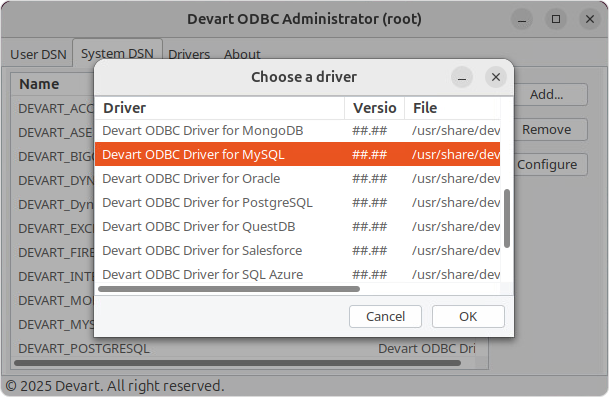Image resolution: width=609 pixels, height=397 pixels.
Task: Open the About tab
Action: tap(242, 54)
